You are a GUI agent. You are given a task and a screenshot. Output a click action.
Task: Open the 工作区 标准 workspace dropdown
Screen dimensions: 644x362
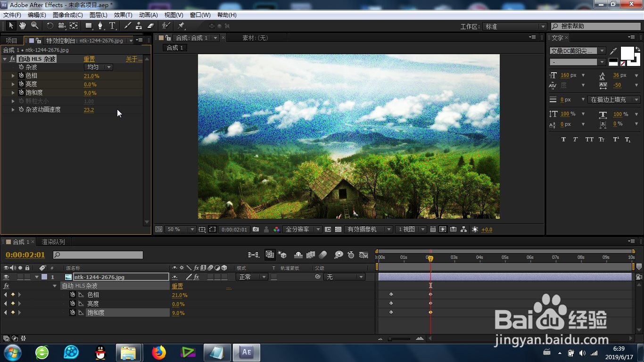click(515, 26)
